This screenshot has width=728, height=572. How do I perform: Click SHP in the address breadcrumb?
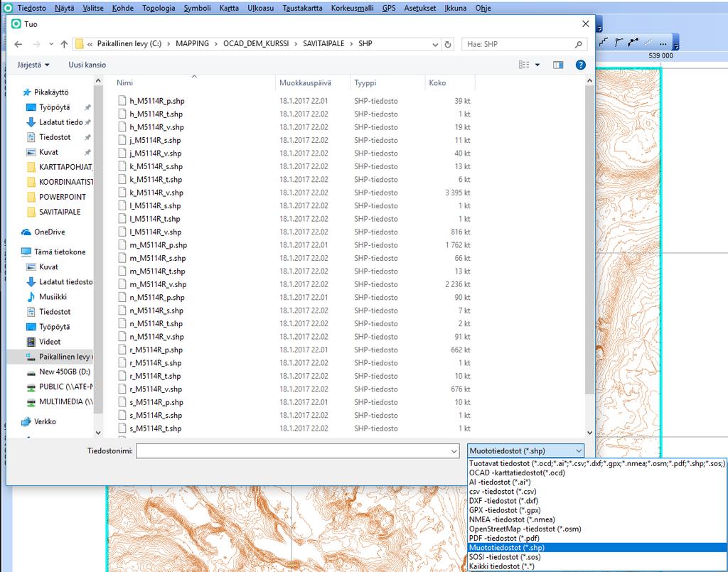pyautogui.click(x=365, y=43)
